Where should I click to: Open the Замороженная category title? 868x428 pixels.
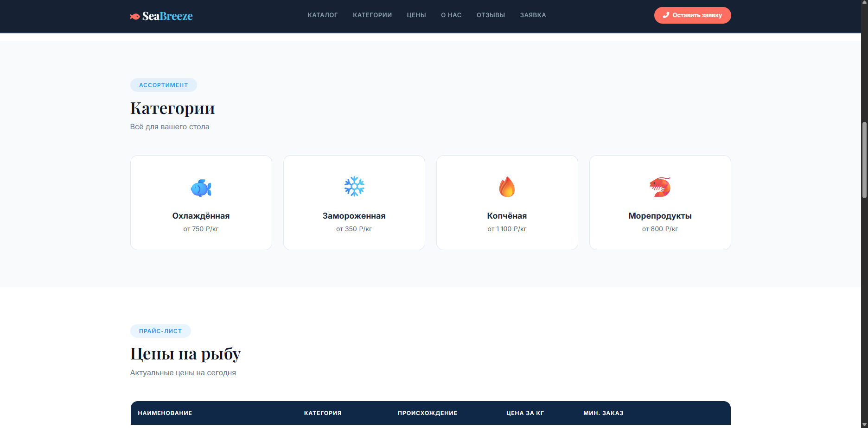pyautogui.click(x=354, y=216)
